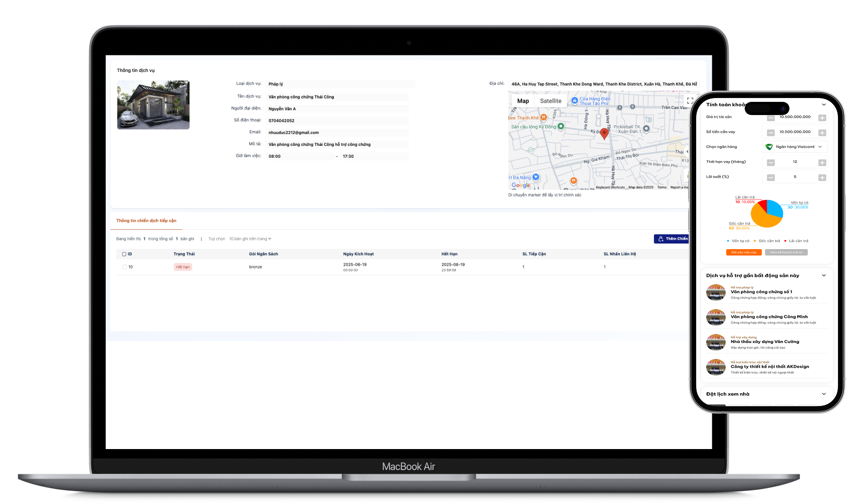
Task: Toggle Vốn tự có legend item
Action: click(738, 241)
